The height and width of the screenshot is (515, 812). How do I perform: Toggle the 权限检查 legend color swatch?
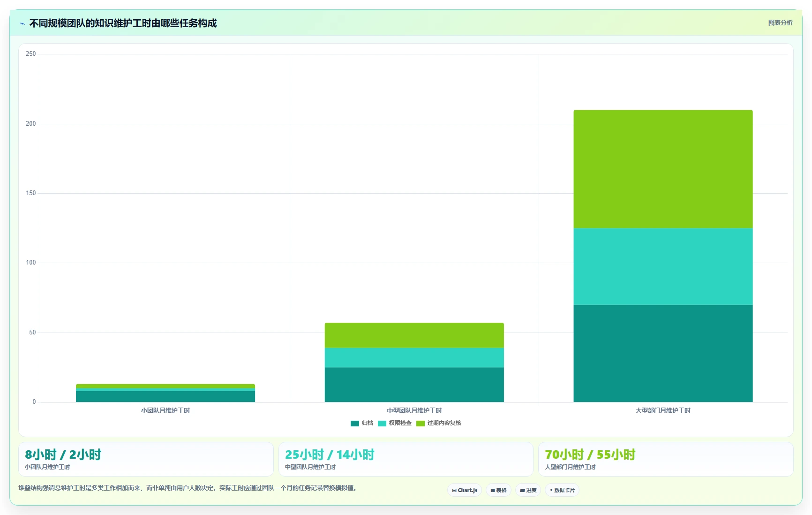click(x=382, y=423)
